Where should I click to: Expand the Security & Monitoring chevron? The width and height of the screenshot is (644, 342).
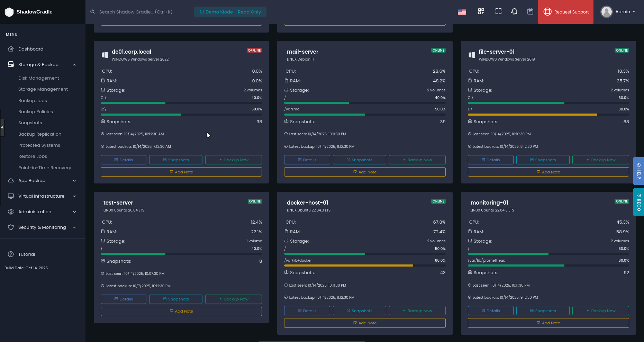tap(74, 227)
